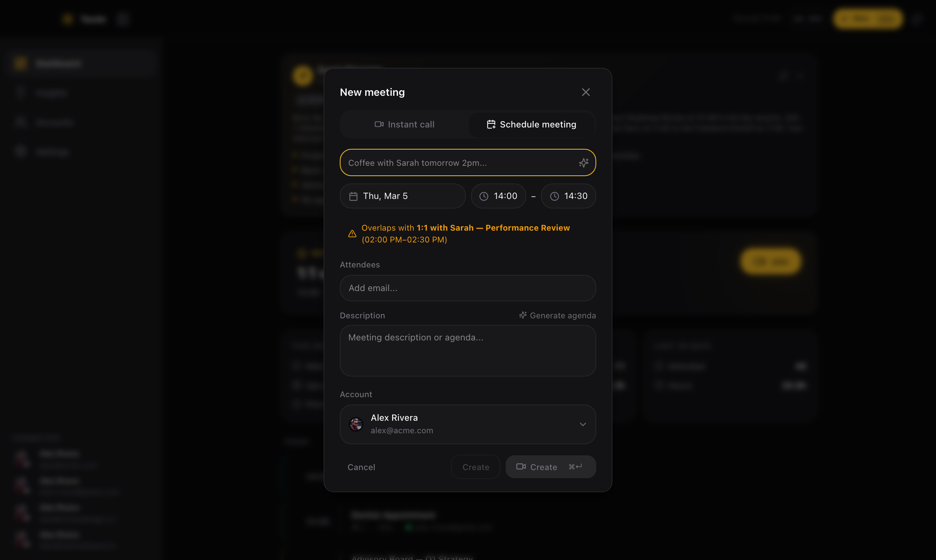Viewport: 936px width, 560px height.
Task: Click the calendar icon on Schedule meeting tab
Action: (491, 124)
